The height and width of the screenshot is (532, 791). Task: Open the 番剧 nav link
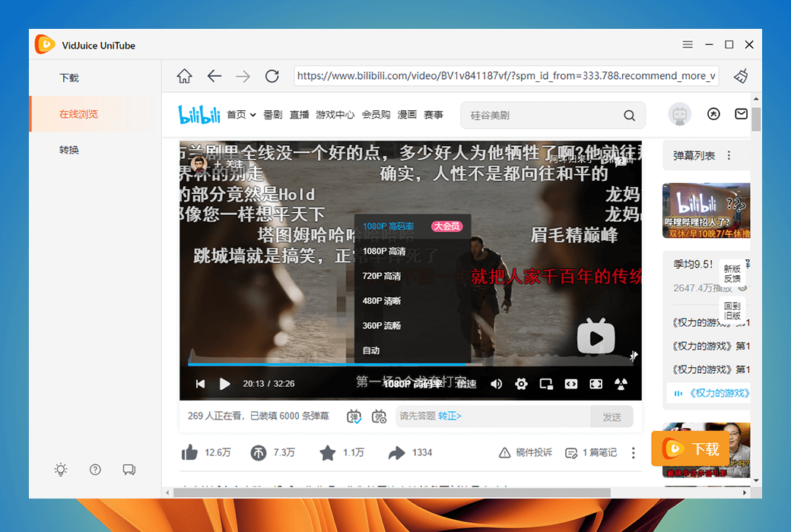click(x=273, y=115)
